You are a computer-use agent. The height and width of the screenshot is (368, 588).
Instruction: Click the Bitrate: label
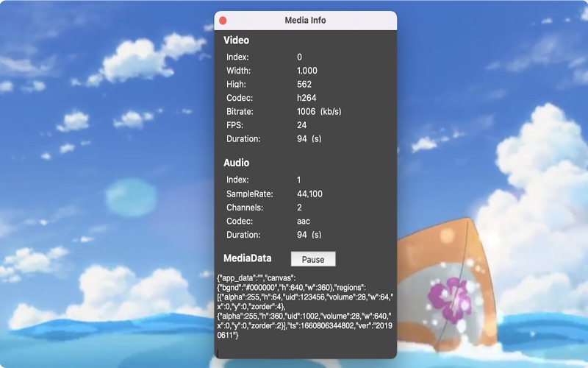(240, 112)
